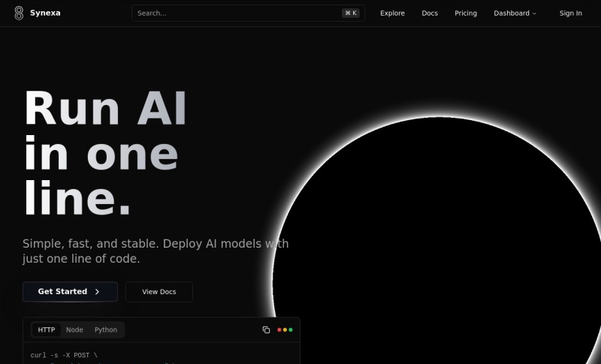The height and width of the screenshot is (364, 601).
Task: Switch to the Python code tab
Action: tap(106, 329)
